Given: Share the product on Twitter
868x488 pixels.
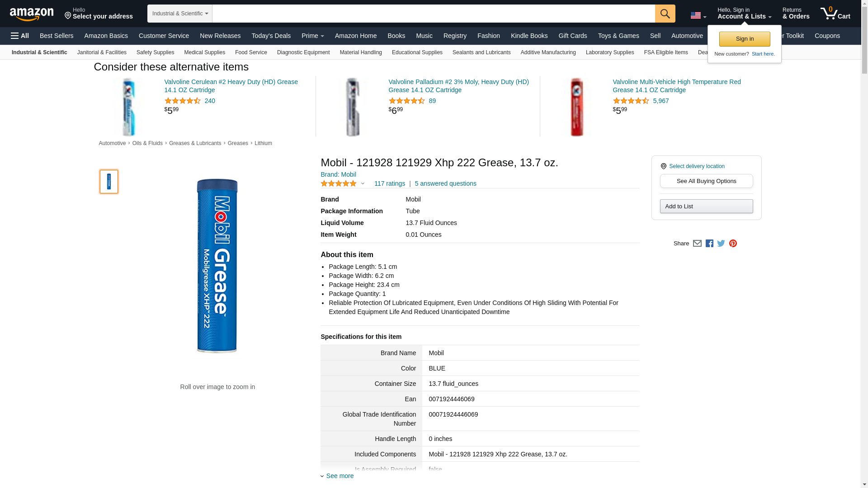Looking at the screenshot, I should (x=721, y=244).
